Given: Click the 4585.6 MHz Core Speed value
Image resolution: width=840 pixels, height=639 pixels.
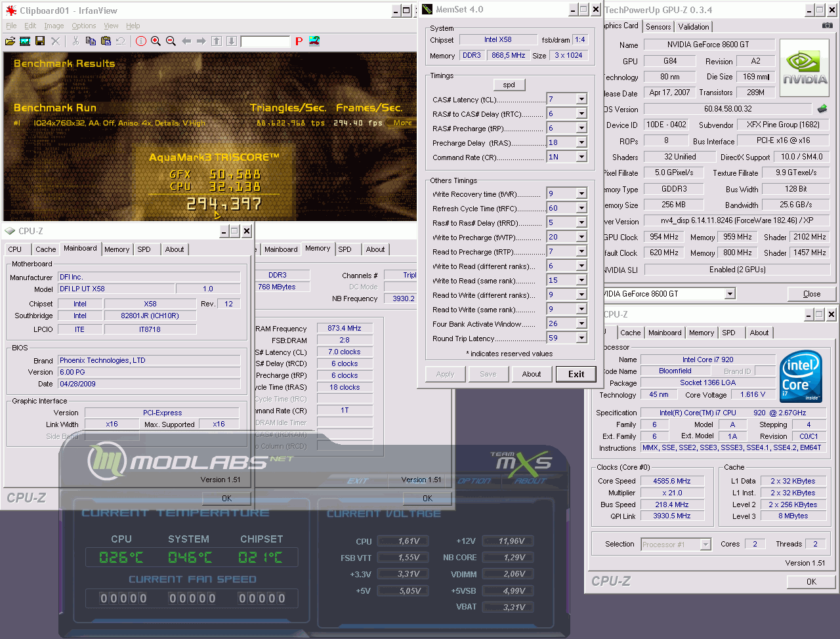Looking at the screenshot, I should 672,481.
